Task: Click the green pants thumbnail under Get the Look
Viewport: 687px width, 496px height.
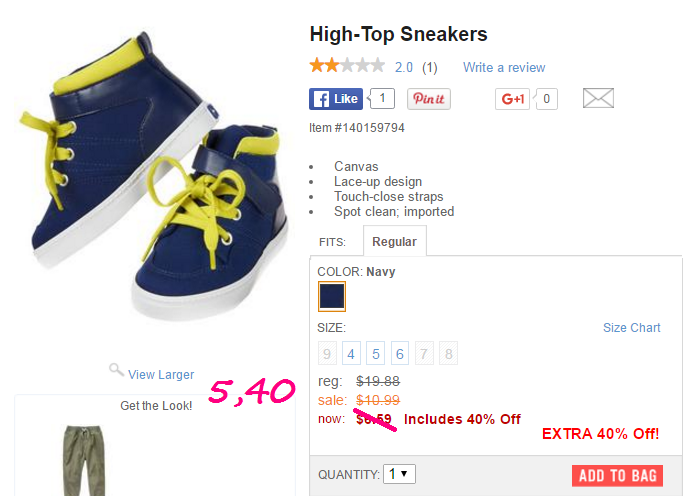Action: pyautogui.click(x=84, y=460)
